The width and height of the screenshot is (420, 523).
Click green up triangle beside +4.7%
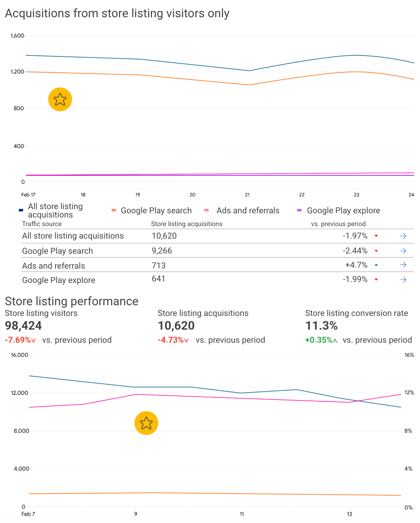[x=376, y=265]
